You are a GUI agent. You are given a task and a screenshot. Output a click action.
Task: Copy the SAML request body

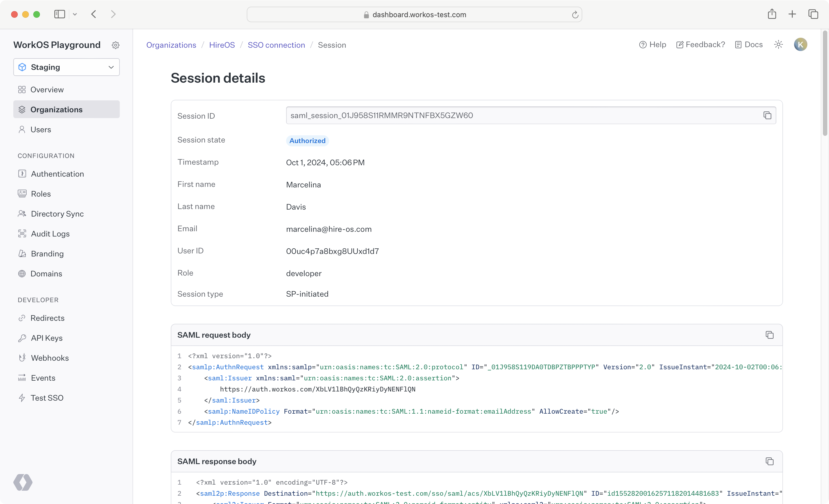pyautogui.click(x=770, y=335)
